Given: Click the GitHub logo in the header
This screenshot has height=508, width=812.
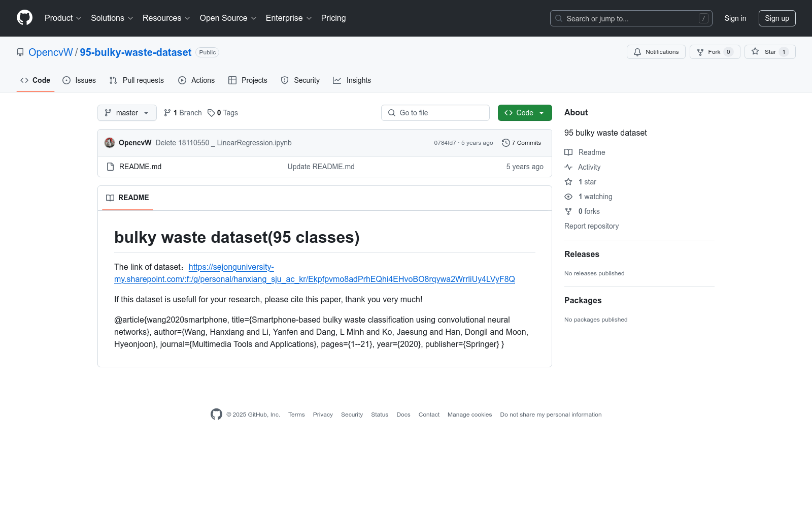Looking at the screenshot, I should coord(24,18).
